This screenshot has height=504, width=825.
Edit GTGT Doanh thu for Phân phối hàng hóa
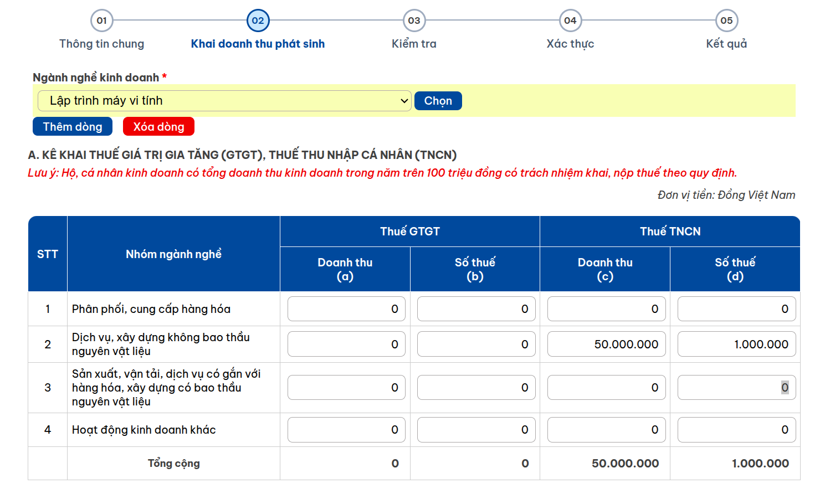[x=346, y=309]
